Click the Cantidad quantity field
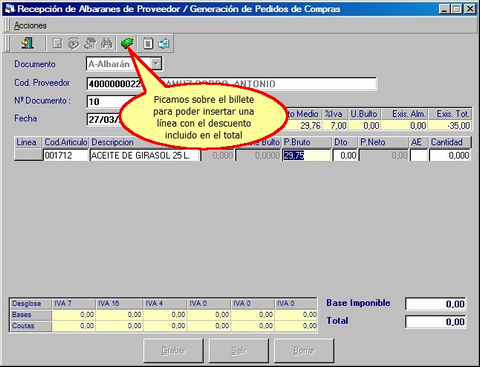 [450, 155]
